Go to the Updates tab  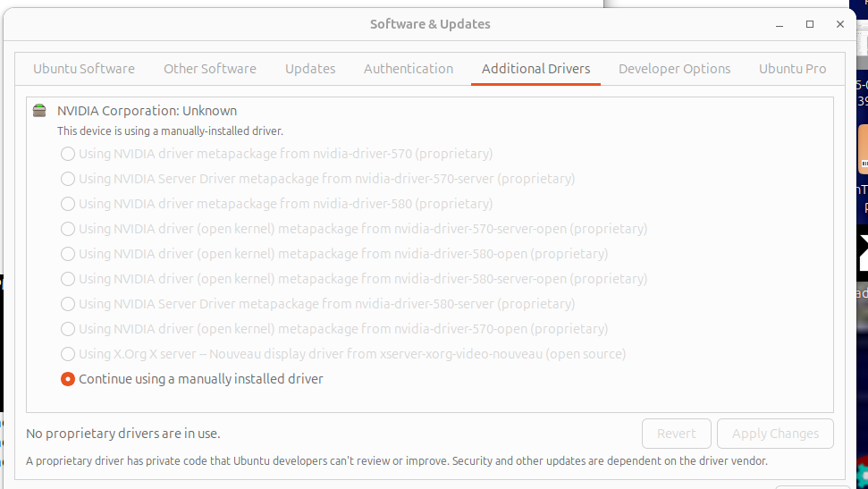310,69
